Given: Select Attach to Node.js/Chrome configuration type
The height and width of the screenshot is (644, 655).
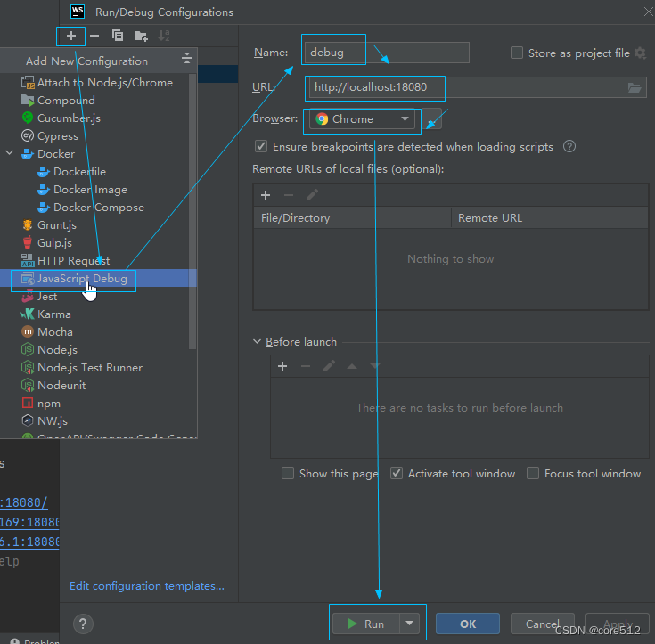Looking at the screenshot, I should click(97, 83).
